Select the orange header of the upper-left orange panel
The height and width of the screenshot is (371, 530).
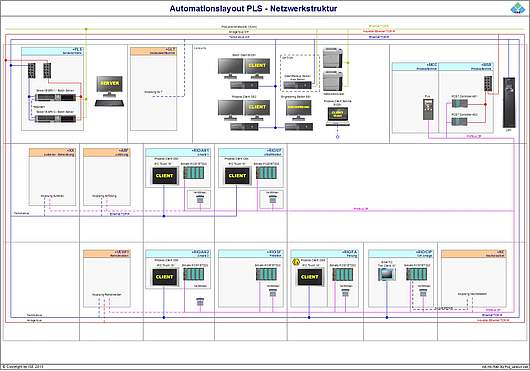tap(153, 51)
